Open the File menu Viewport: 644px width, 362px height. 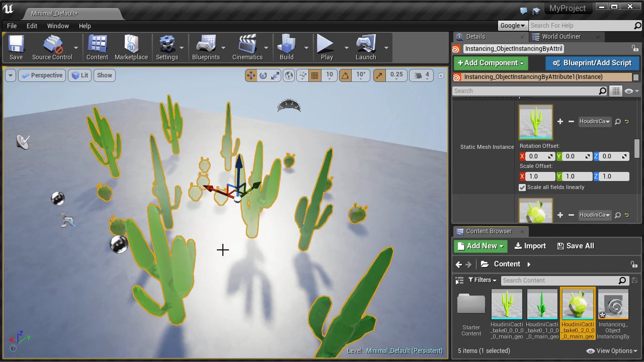point(12,26)
